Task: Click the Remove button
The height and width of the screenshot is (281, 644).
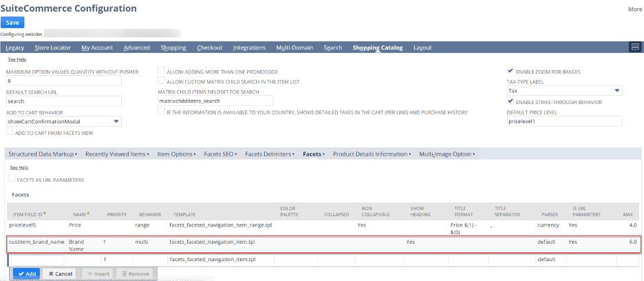Action: point(135,273)
